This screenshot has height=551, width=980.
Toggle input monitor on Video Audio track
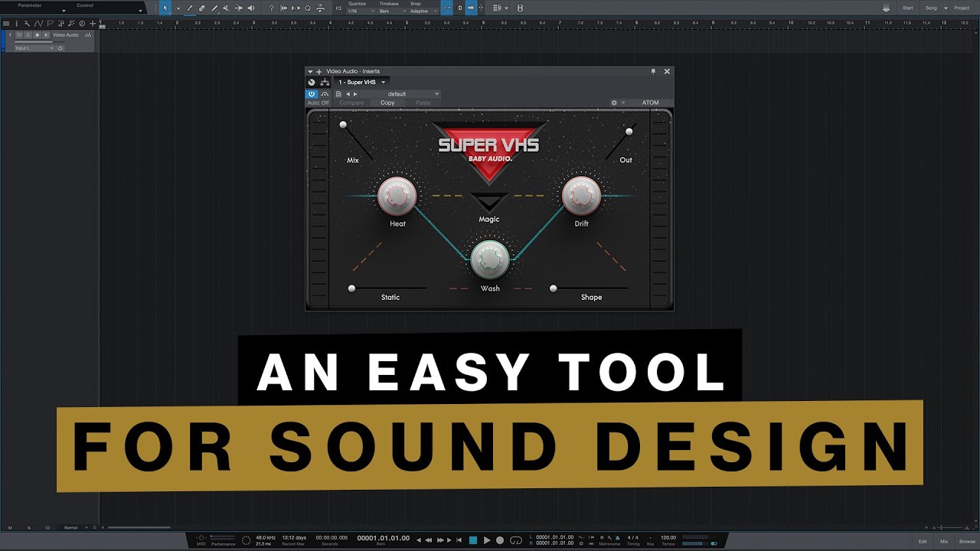click(x=47, y=35)
